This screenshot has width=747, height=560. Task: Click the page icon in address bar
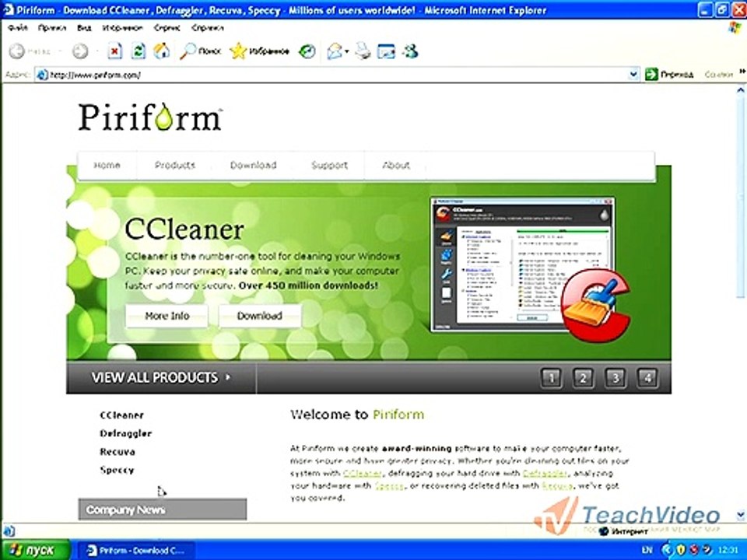pyautogui.click(x=42, y=75)
